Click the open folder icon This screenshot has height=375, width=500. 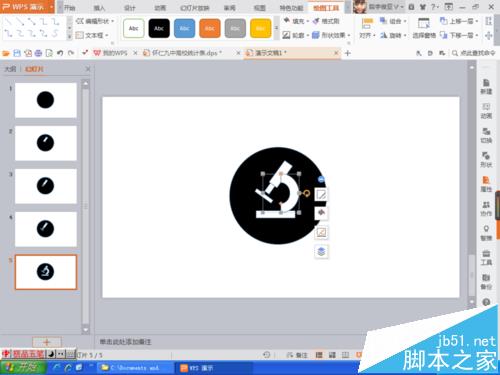coord(6,53)
